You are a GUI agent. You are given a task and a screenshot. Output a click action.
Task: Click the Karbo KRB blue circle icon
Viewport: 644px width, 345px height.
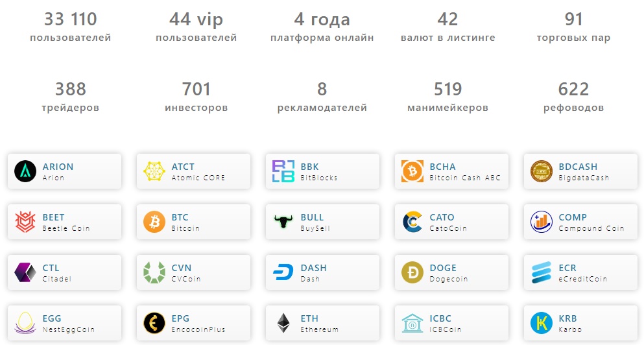(541, 323)
